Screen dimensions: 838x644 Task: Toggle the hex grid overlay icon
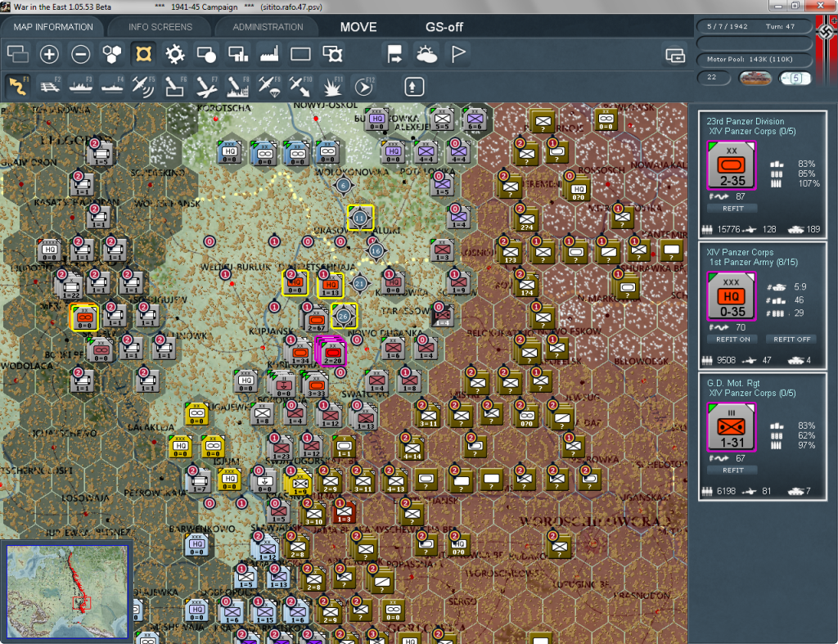(x=111, y=54)
